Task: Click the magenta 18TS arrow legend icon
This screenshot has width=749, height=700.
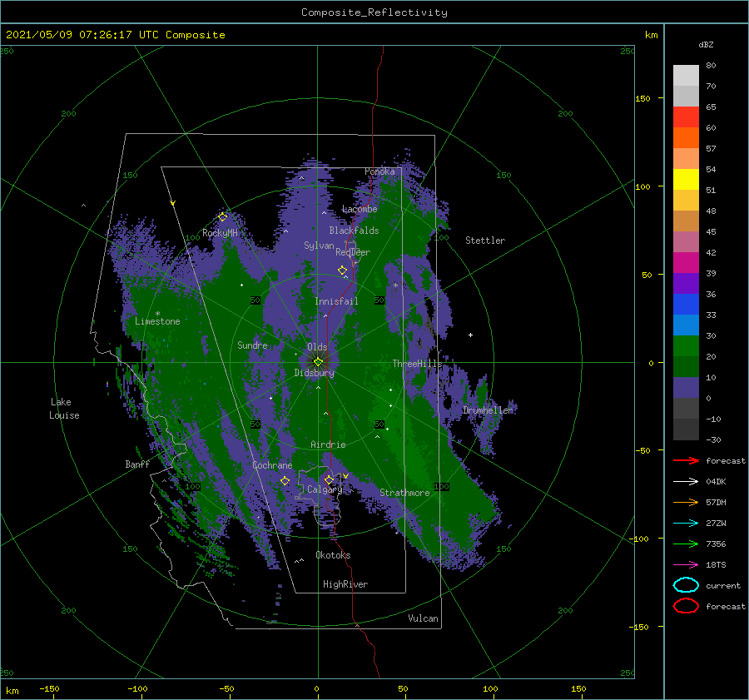Action: 686,564
